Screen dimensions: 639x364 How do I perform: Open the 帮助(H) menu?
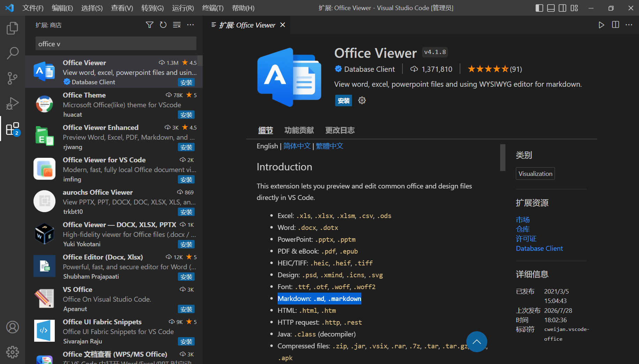243,8
